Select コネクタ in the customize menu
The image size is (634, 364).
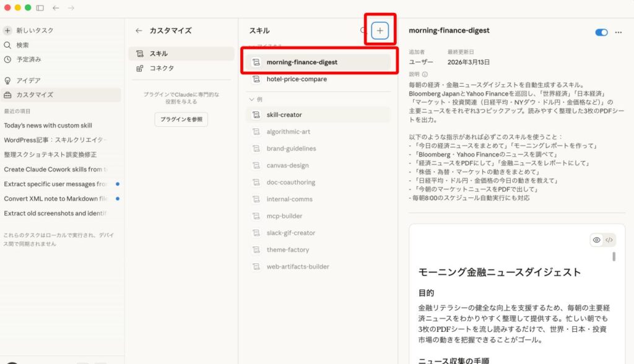coord(162,68)
